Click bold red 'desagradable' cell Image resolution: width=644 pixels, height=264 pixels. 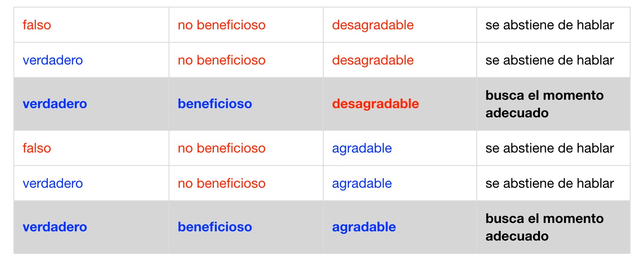(375, 104)
